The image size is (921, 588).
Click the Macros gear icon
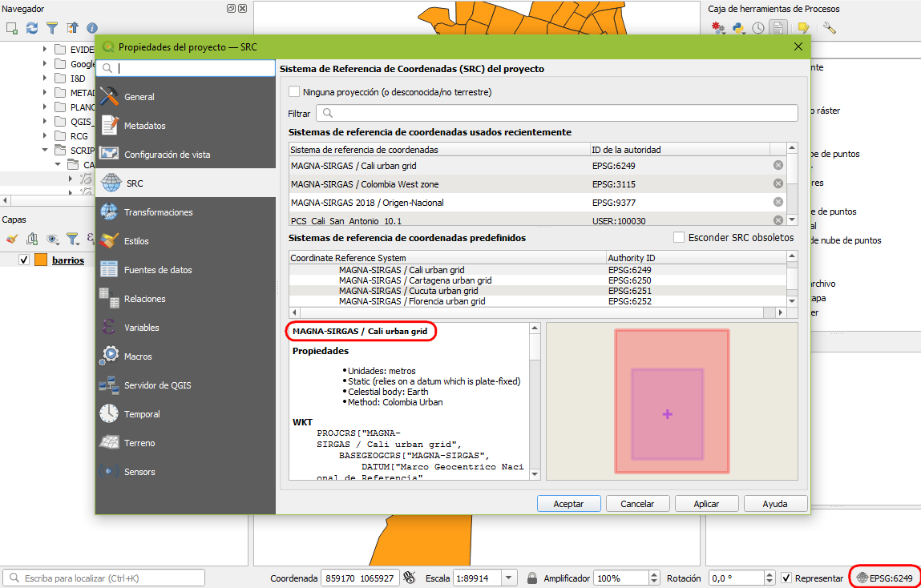[109, 356]
